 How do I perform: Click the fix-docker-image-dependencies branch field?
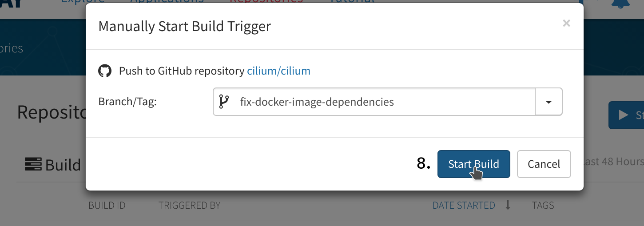click(374, 102)
